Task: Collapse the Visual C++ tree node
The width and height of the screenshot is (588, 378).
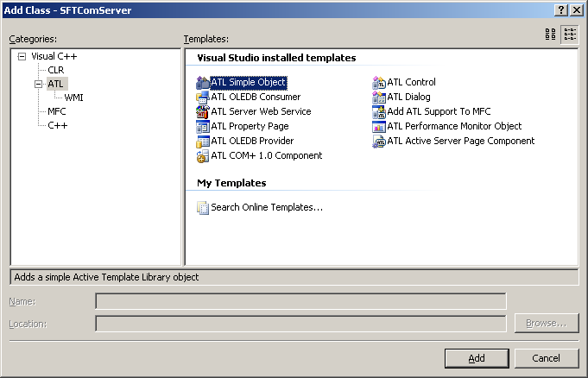Action: pos(22,56)
